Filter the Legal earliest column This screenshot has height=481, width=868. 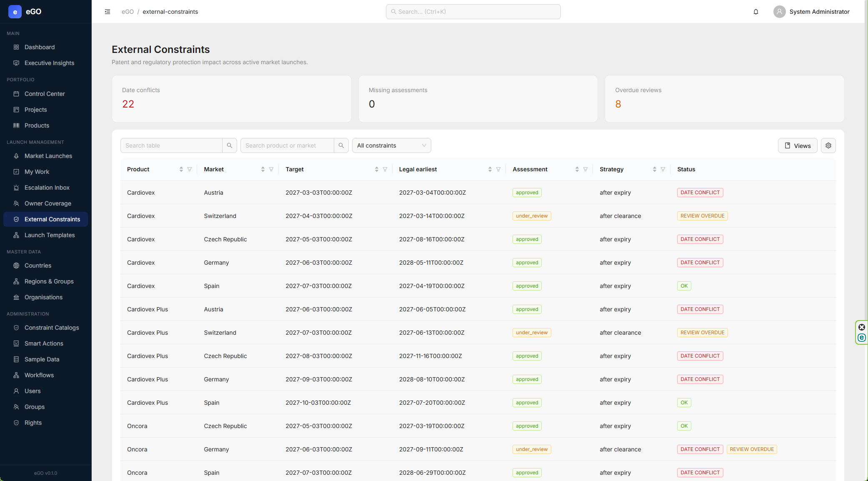498,169
